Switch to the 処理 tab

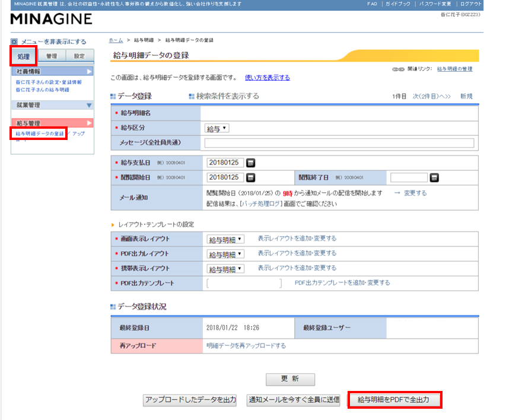24,56
